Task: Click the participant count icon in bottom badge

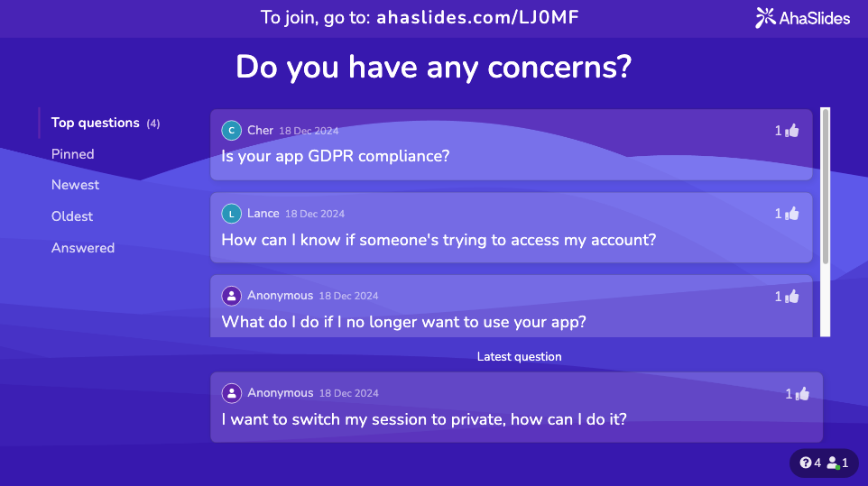Action: coord(833,463)
